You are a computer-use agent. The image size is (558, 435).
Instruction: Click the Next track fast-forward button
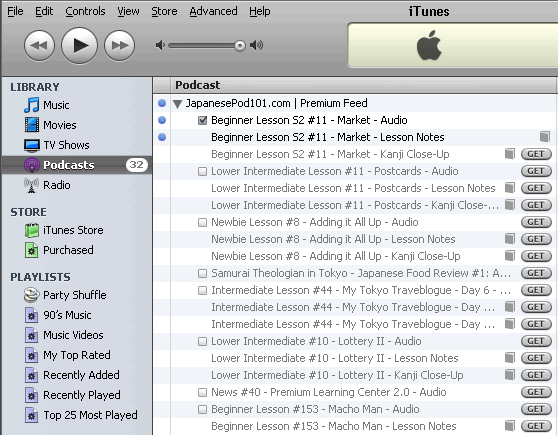click(120, 46)
